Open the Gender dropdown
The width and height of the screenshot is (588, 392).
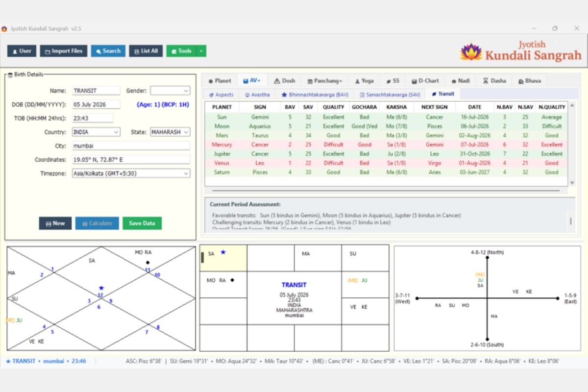pyautogui.click(x=170, y=91)
